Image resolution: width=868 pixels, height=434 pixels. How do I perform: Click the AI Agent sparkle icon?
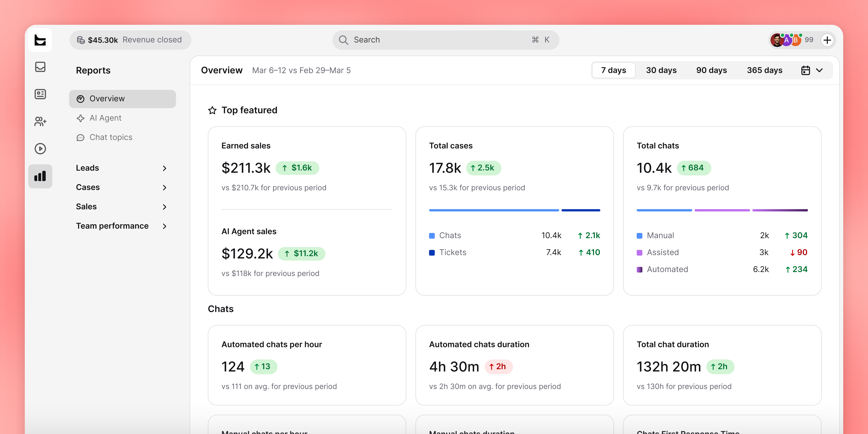80,118
